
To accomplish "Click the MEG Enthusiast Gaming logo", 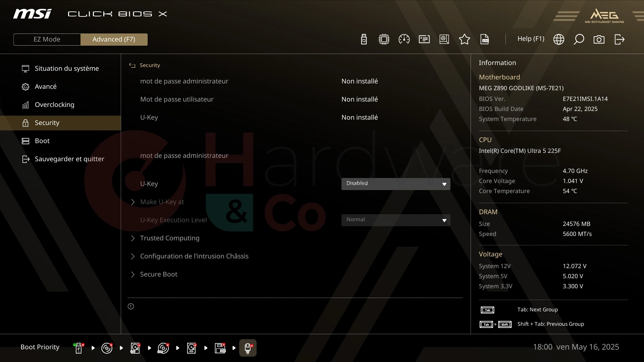I will pyautogui.click(x=604, y=16).
